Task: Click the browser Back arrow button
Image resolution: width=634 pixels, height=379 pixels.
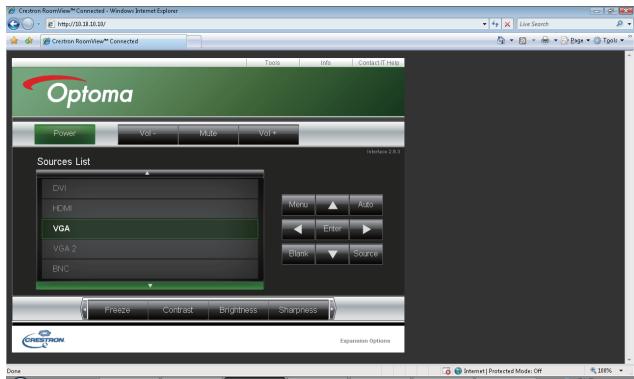Action: 14,24
